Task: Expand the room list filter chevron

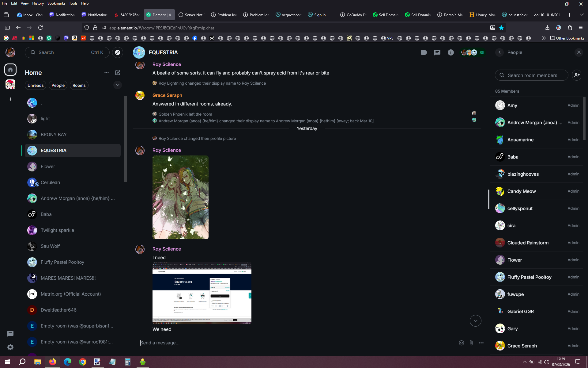Action: 118,85
